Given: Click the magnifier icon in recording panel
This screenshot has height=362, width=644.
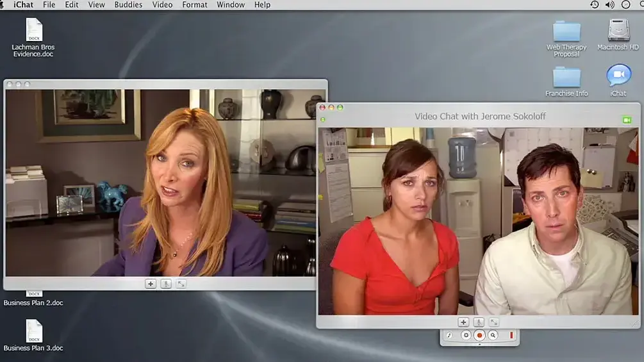Looking at the screenshot, I should [493, 335].
